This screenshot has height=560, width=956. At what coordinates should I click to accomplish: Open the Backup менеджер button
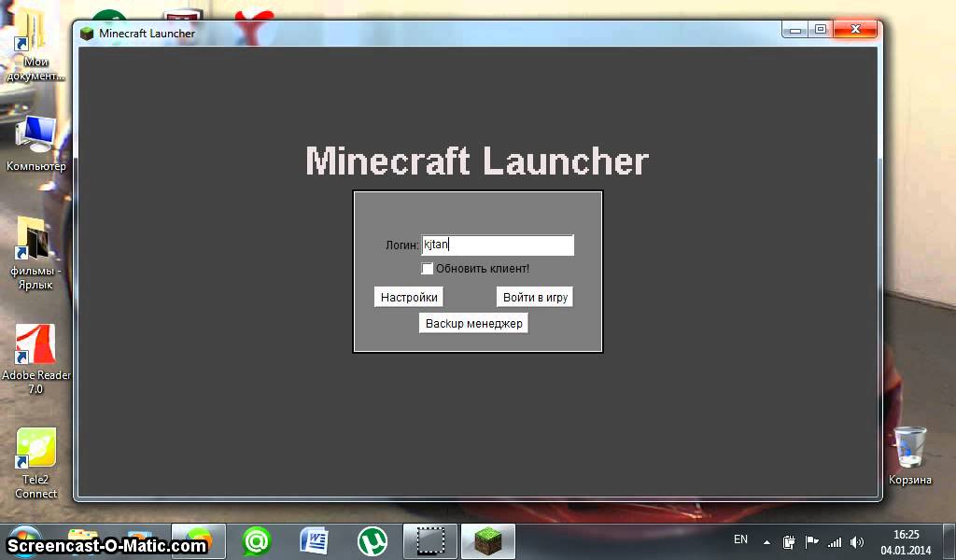(473, 324)
